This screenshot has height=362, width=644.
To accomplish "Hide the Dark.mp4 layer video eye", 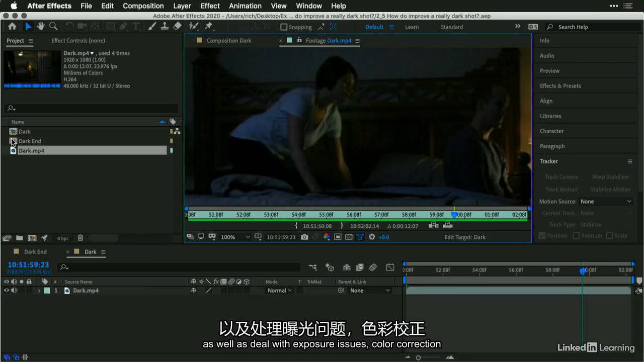I will [7, 291].
